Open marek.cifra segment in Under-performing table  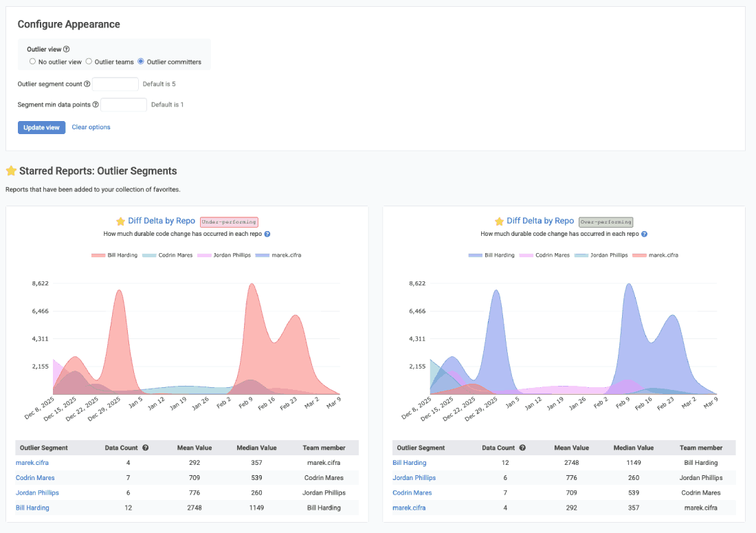(x=32, y=463)
